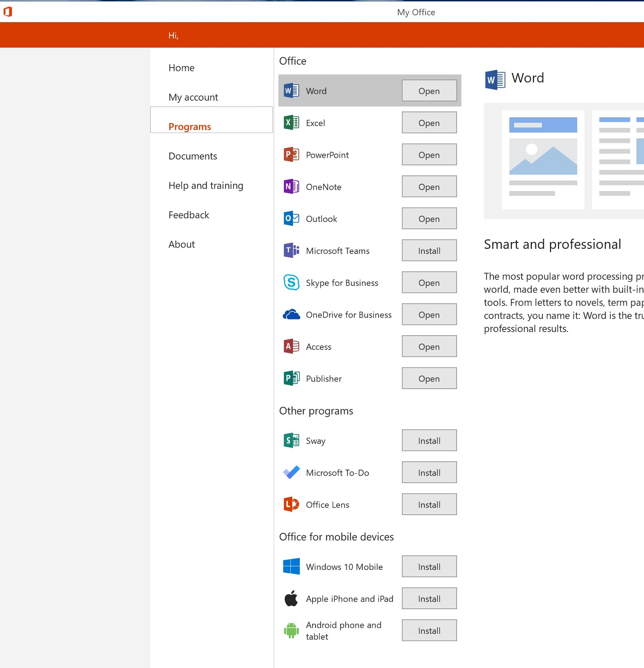Click Open for Skype for Business

(x=429, y=282)
